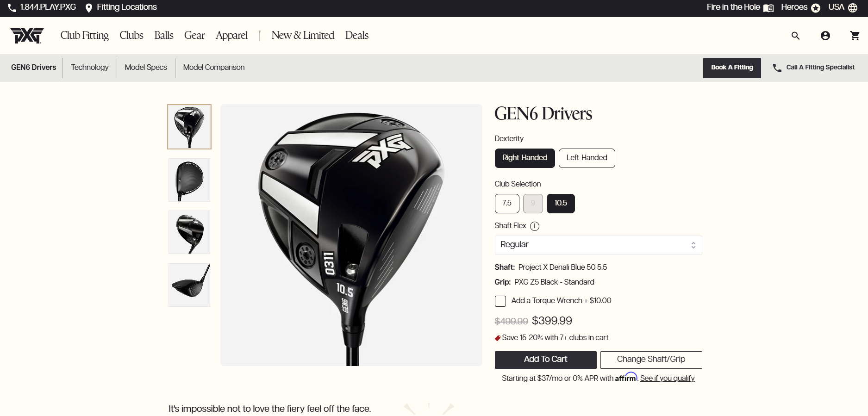Open the Shaft Flex dropdown

[x=598, y=245]
